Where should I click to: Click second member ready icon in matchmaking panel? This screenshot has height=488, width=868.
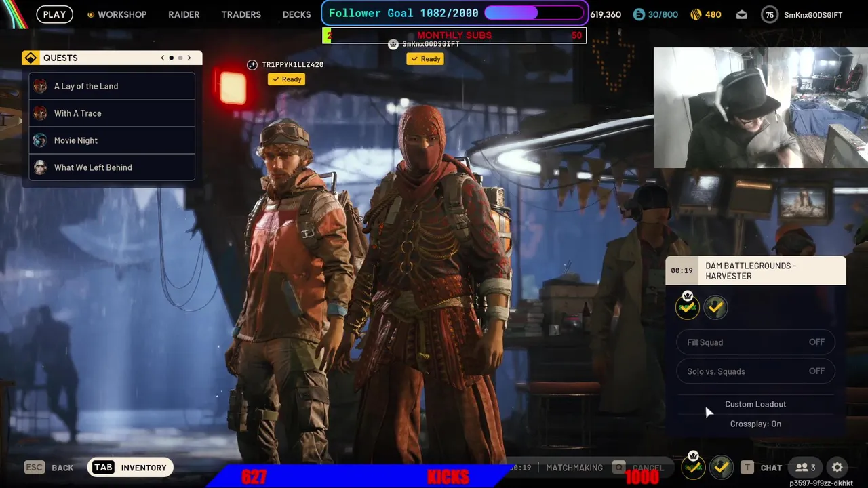[715, 308]
